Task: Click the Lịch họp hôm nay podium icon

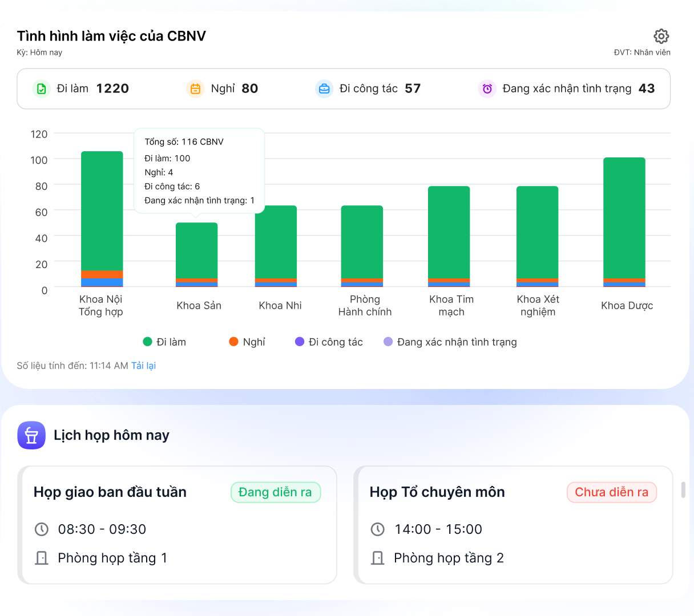Action: 31,435
